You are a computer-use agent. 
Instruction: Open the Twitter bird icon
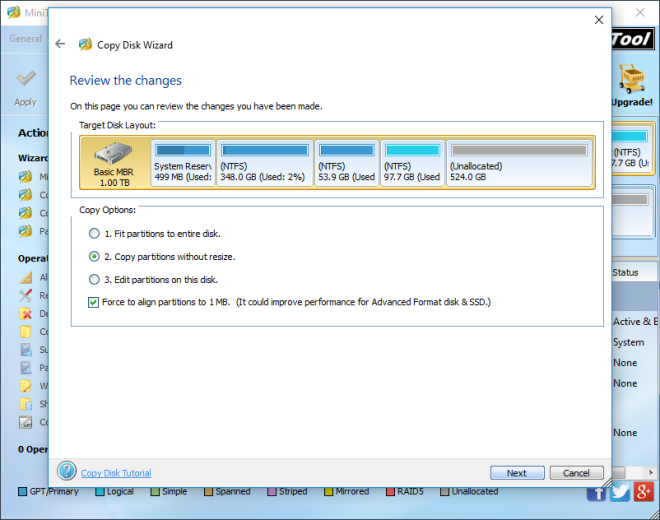620,492
